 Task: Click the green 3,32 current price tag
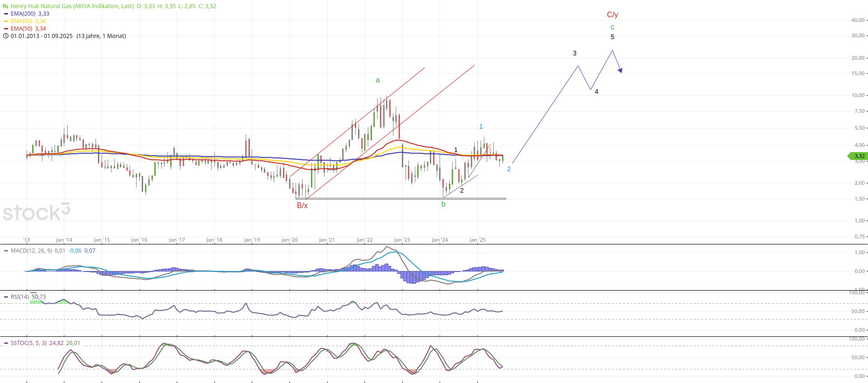(858, 156)
